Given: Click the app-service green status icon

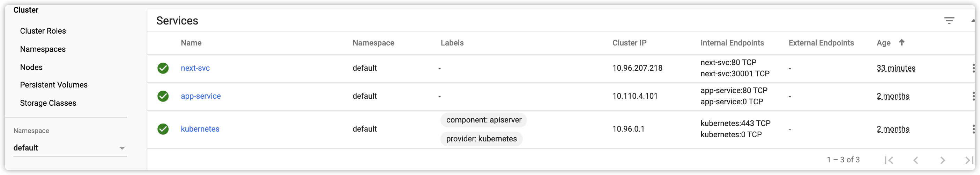Looking at the screenshot, I should pyautogui.click(x=163, y=96).
